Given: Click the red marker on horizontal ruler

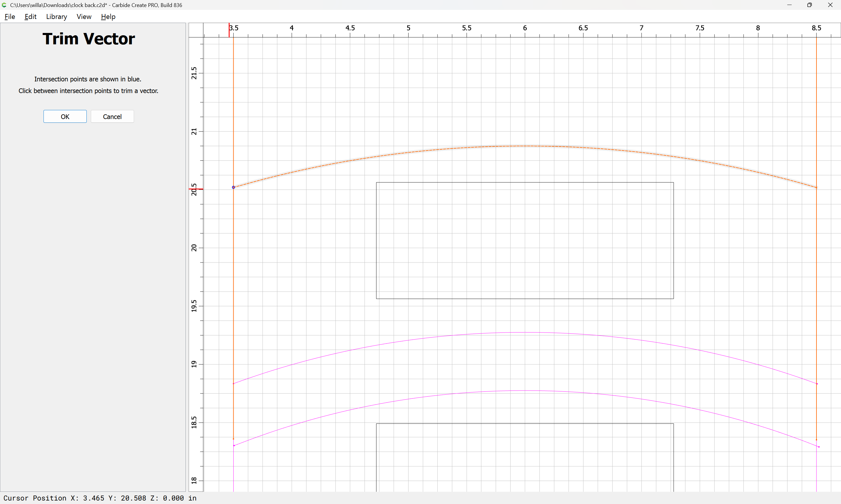Looking at the screenshot, I should pyautogui.click(x=229, y=30).
